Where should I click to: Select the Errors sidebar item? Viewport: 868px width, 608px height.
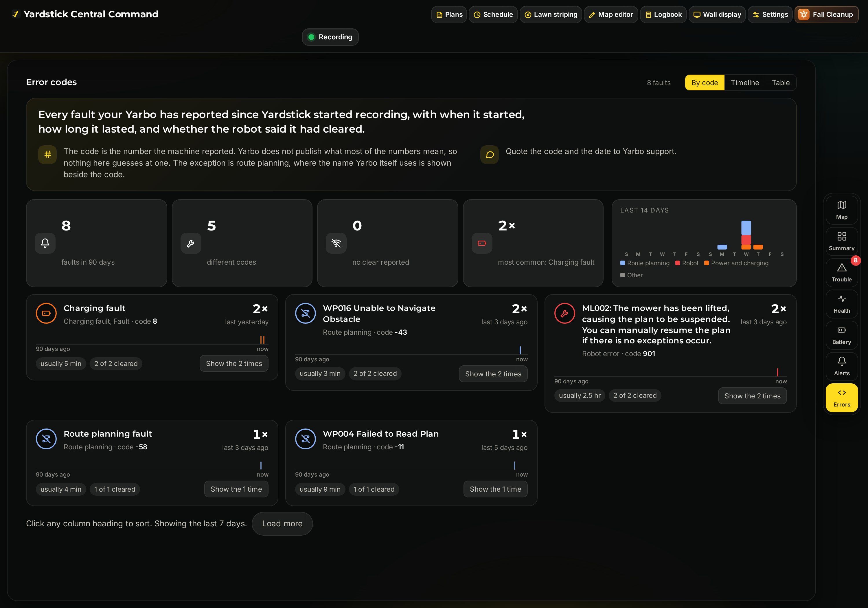coord(842,398)
